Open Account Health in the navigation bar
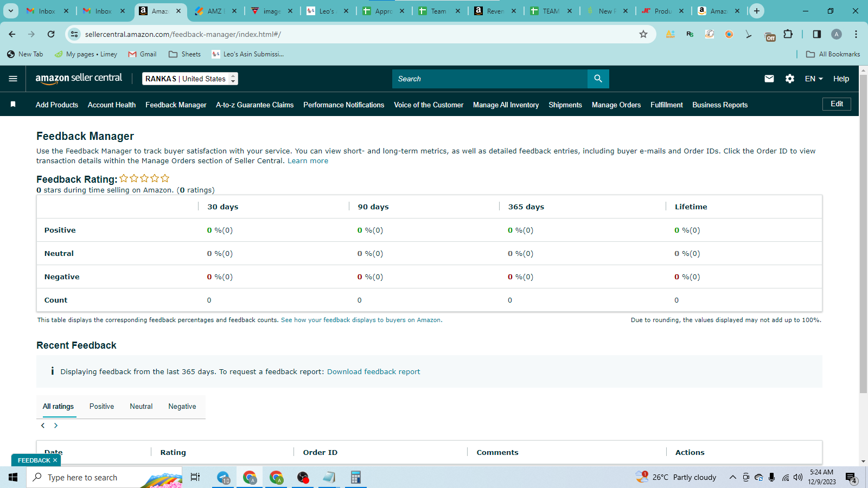Image resolution: width=868 pixels, height=488 pixels. pyautogui.click(x=112, y=105)
